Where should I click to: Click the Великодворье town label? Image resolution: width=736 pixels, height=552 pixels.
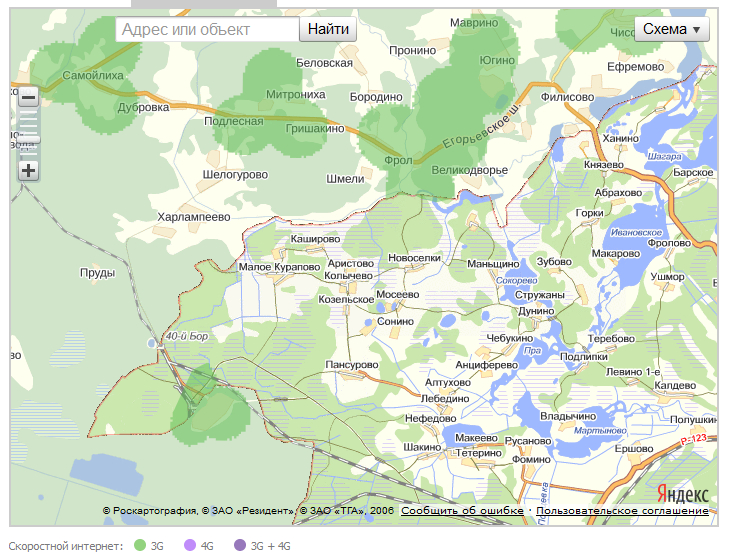[x=469, y=170]
